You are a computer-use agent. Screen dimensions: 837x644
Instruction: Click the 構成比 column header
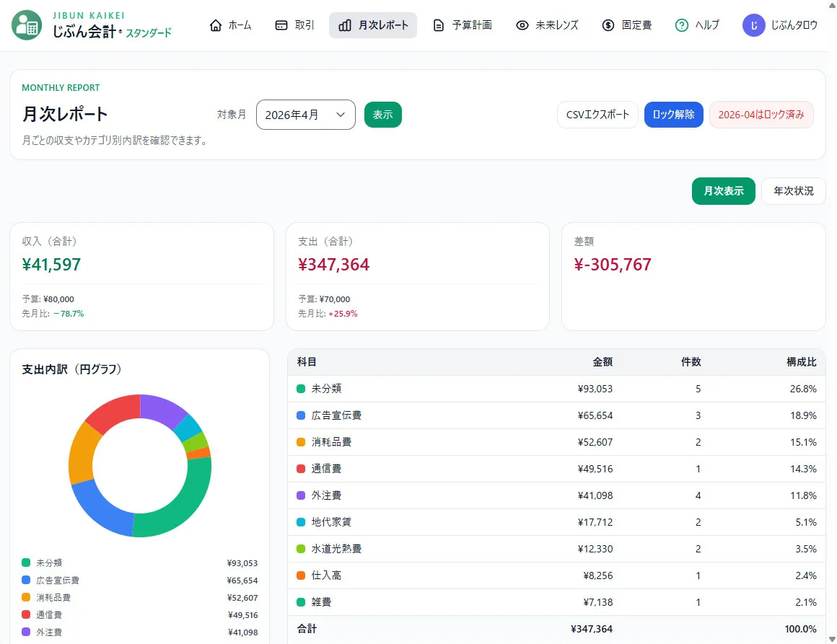801,362
